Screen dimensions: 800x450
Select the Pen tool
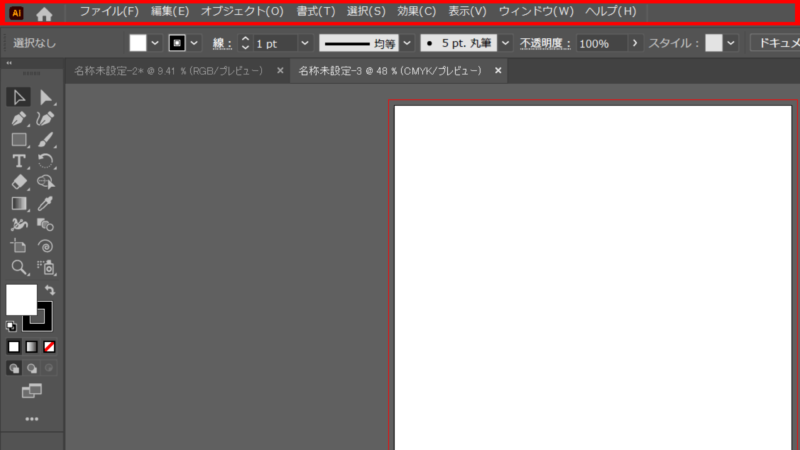tap(18, 119)
